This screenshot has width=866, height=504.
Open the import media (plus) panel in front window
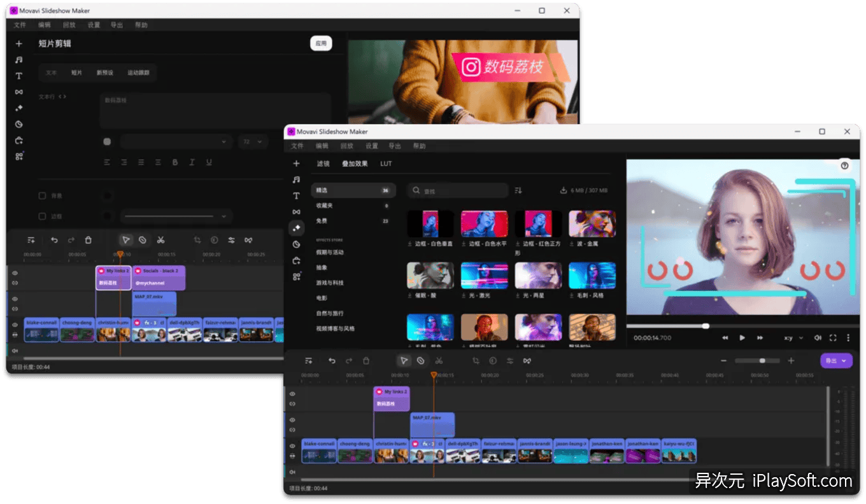pyautogui.click(x=296, y=164)
